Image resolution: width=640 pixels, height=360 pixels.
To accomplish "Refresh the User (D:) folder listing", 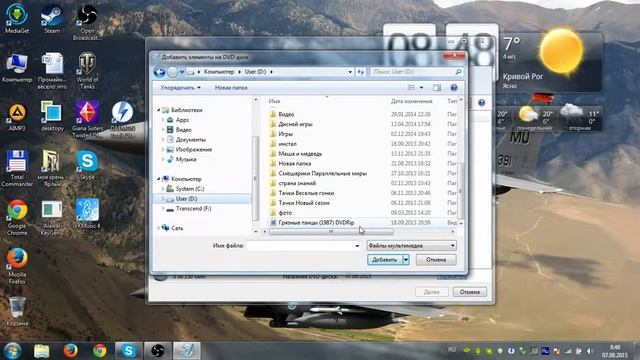I will [x=360, y=72].
